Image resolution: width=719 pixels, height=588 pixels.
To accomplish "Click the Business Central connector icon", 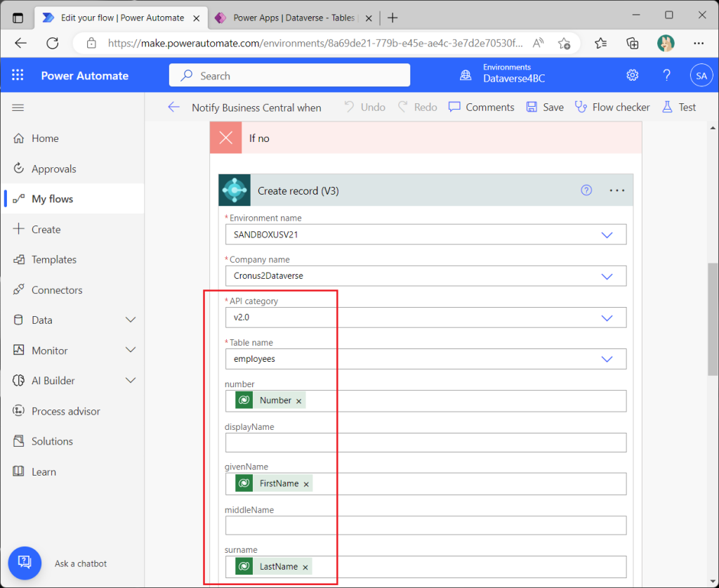I will tap(235, 190).
